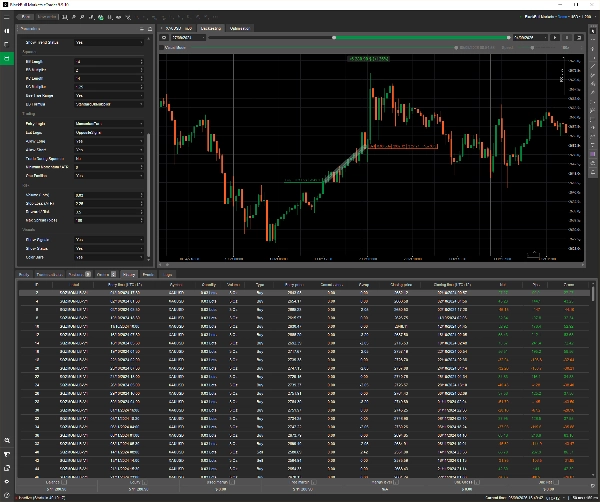Click the Speed slider handle next to Visual Mode
This screenshot has width=600, height=502.
[532, 48]
